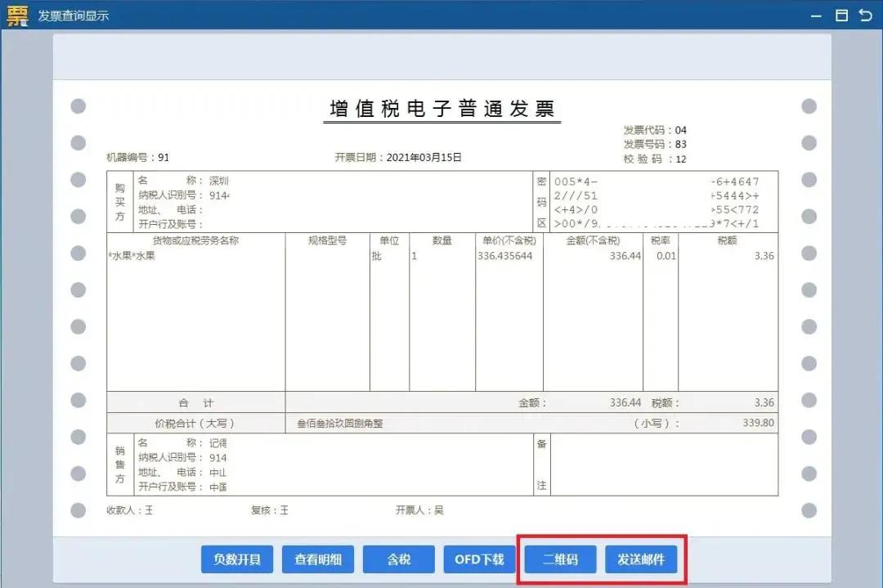The width and height of the screenshot is (883, 588).
Task: Click 负数开具 for negative invoice issuing
Action: tap(236, 559)
